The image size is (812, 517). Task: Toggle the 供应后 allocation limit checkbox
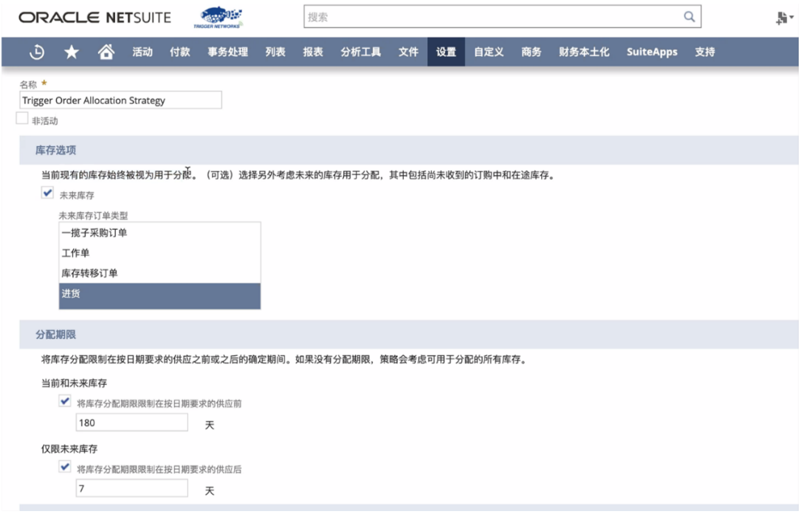[x=65, y=467]
